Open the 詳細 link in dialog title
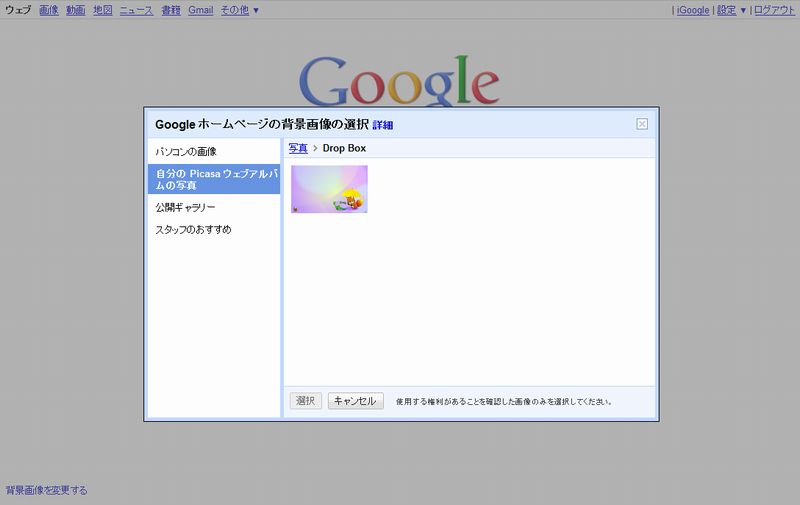 383,125
